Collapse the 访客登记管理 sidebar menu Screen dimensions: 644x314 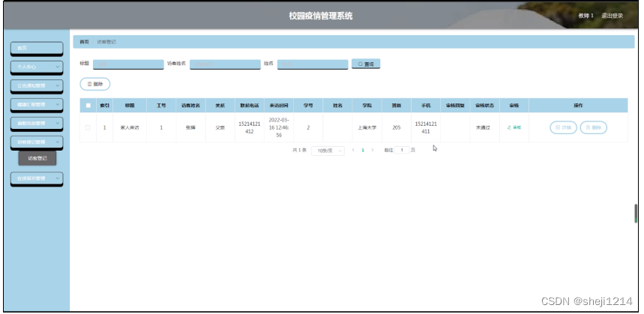pos(37,142)
